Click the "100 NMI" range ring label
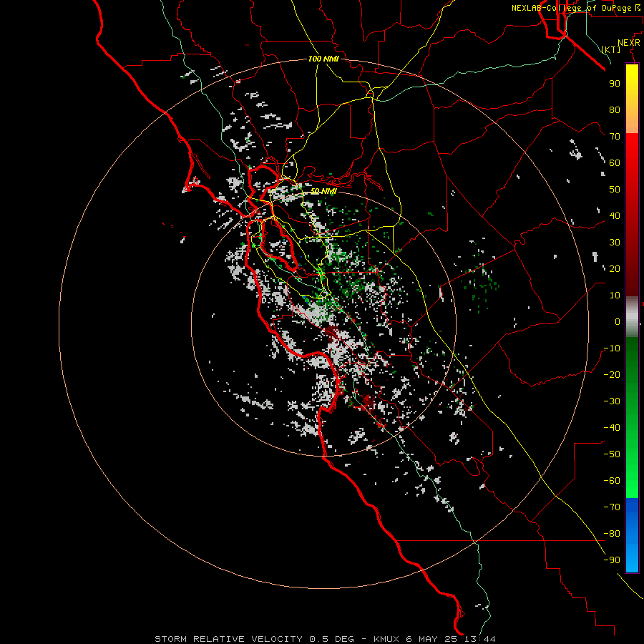Screen dimensions: 644x644 (323, 59)
